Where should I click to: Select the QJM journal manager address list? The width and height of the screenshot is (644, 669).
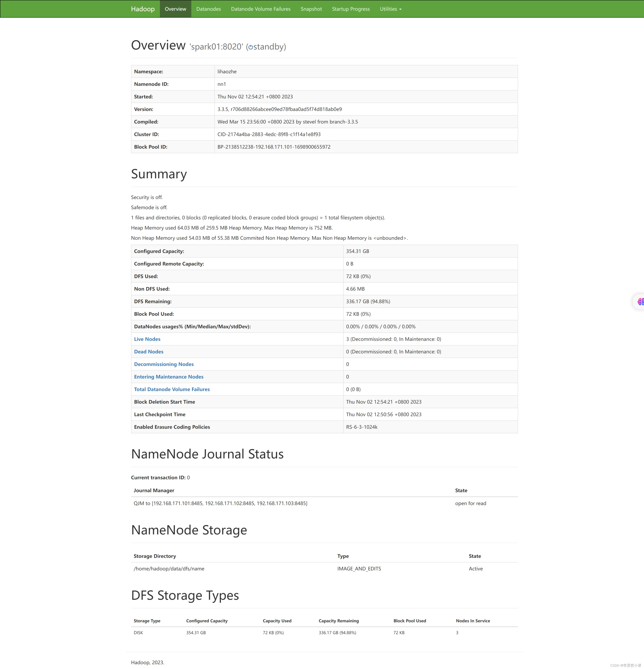221,503
